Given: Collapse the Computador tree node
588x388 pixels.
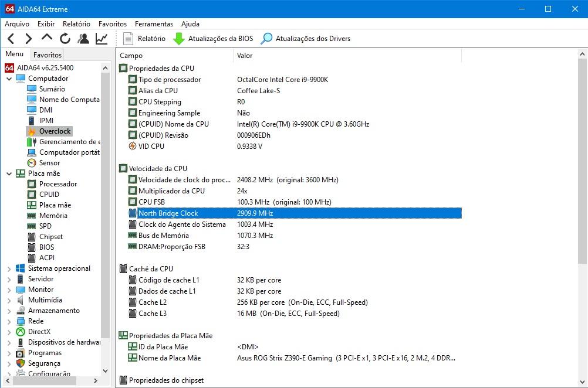Looking at the screenshot, I should 9,79.
